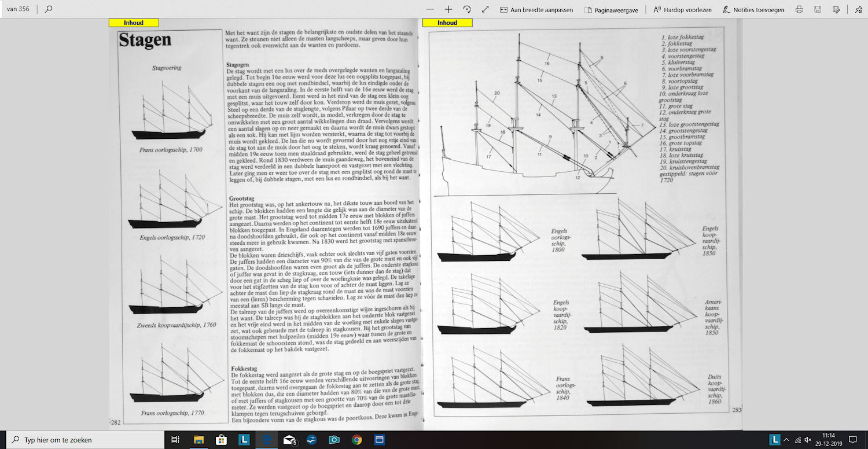
Task: Click page number 282
Action: (x=115, y=422)
